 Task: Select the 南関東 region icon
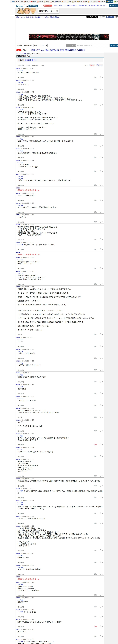click(x=46, y=2)
